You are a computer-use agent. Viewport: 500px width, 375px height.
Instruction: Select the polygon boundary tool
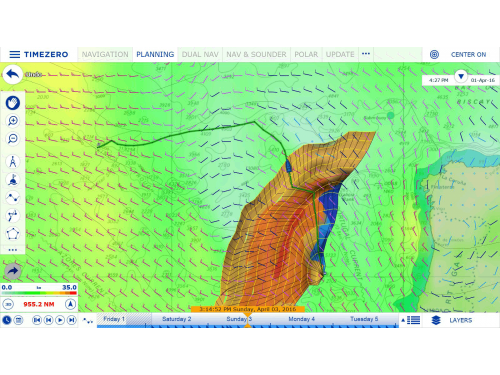click(x=13, y=234)
